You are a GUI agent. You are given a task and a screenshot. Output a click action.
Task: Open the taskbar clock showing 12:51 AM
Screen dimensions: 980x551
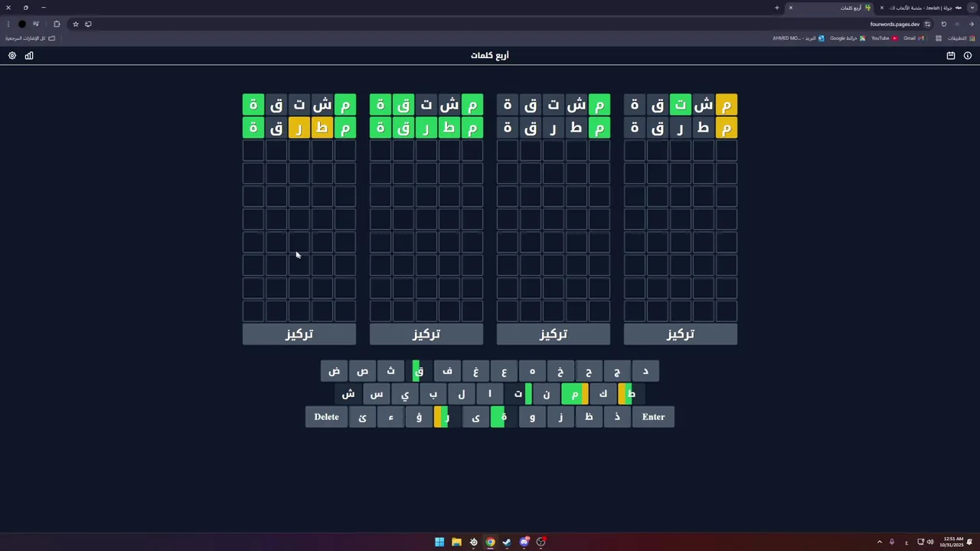[x=952, y=542]
